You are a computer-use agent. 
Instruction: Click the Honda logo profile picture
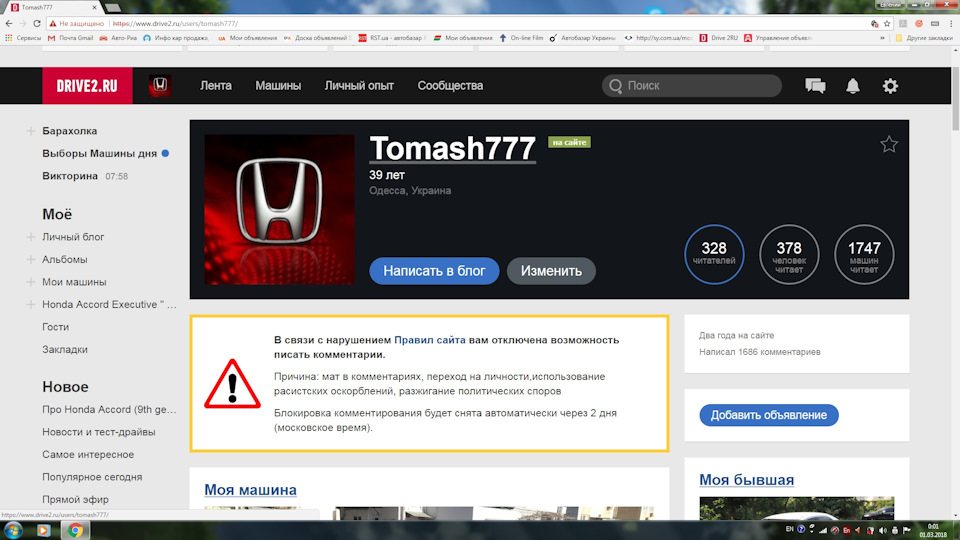[279, 210]
